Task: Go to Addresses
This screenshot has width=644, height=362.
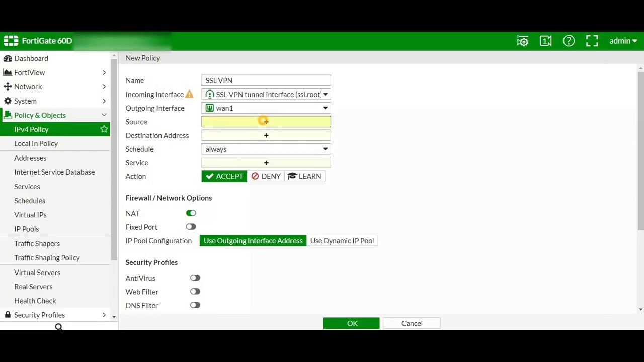Action: [30, 158]
